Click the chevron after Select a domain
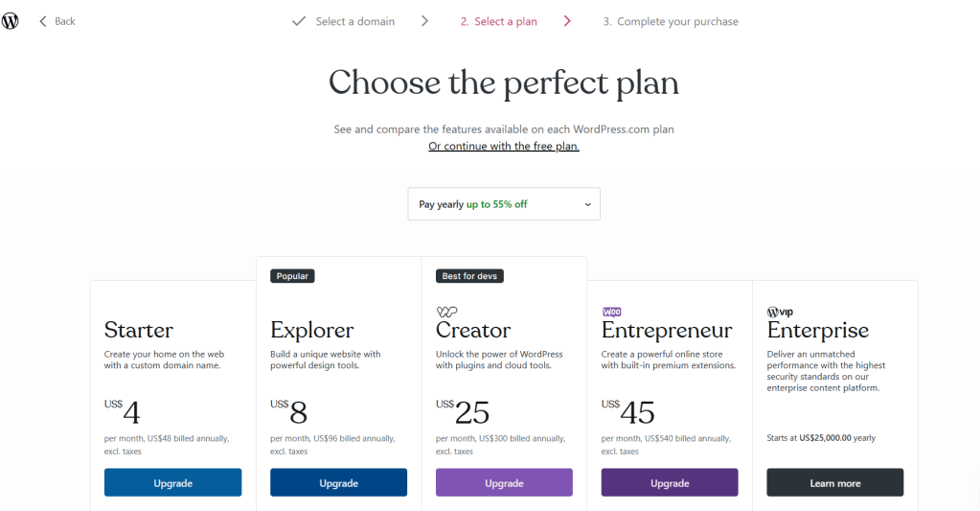The height and width of the screenshot is (511, 980). pyautogui.click(x=424, y=21)
